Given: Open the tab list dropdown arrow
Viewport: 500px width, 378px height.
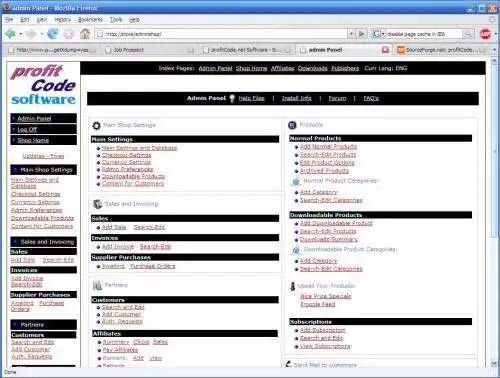Looking at the screenshot, I should click(x=494, y=50).
